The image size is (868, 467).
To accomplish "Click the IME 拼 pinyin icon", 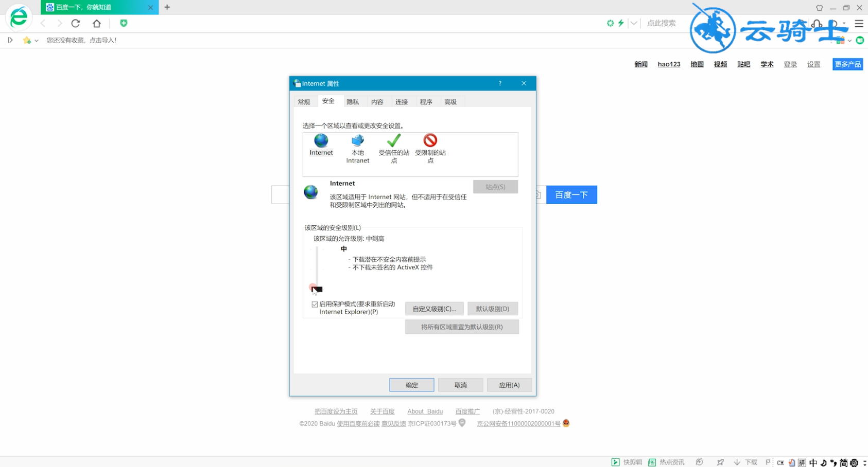I will [802, 462].
